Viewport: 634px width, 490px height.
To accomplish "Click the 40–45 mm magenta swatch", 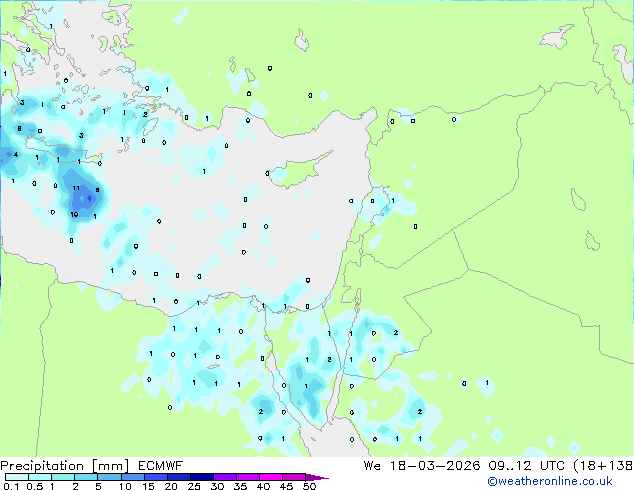I will coord(271,477).
